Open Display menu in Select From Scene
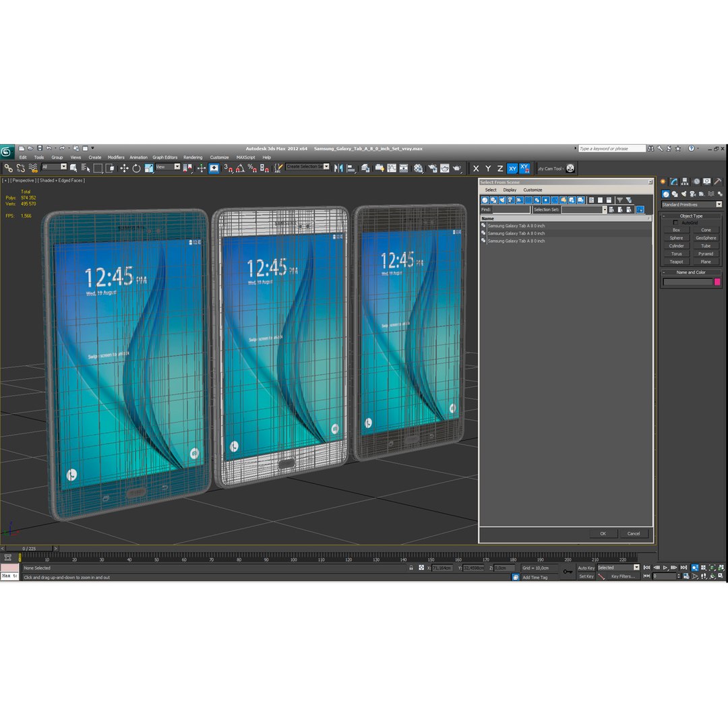This screenshot has width=728, height=728. tap(510, 190)
